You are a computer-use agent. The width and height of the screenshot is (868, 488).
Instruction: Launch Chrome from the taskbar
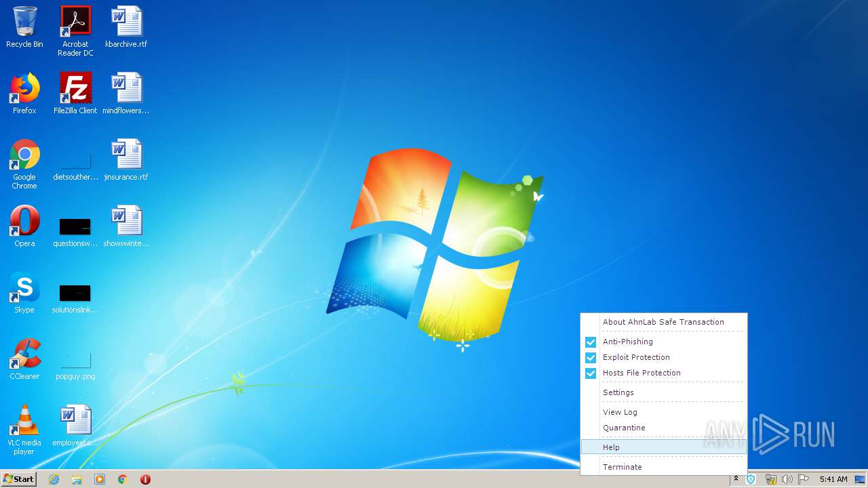(123, 479)
